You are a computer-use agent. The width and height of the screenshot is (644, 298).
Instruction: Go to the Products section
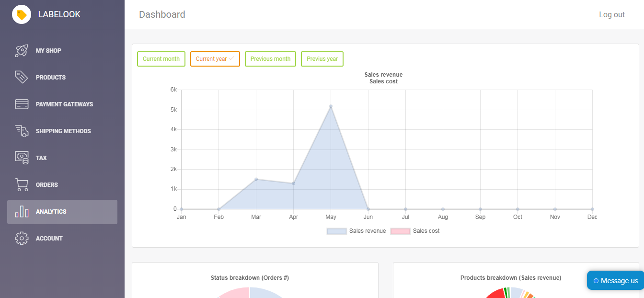[62, 77]
